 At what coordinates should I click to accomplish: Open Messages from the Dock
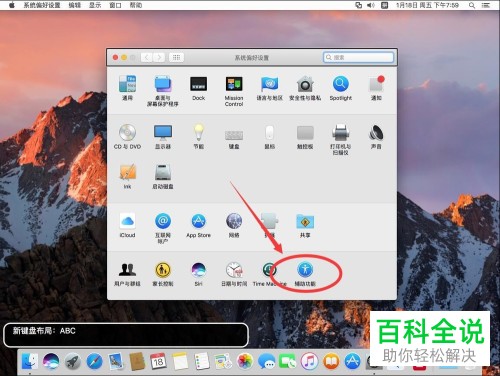pos(266,361)
